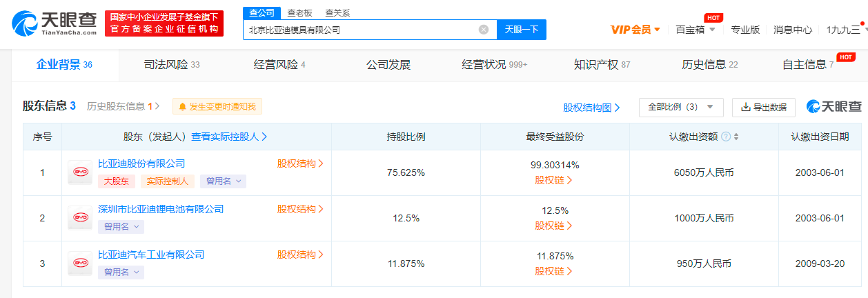
Task: Open shareholder 比亚迪股份有限公司
Action: click(141, 163)
